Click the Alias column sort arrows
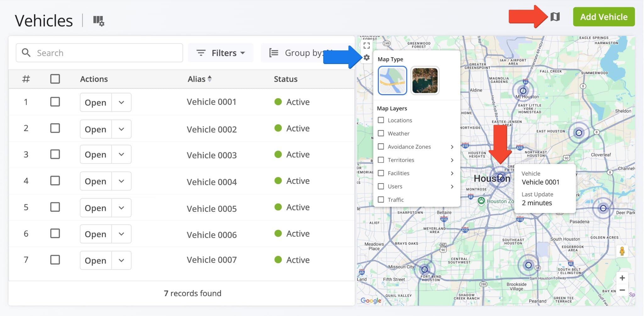The image size is (644, 316). click(210, 79)
